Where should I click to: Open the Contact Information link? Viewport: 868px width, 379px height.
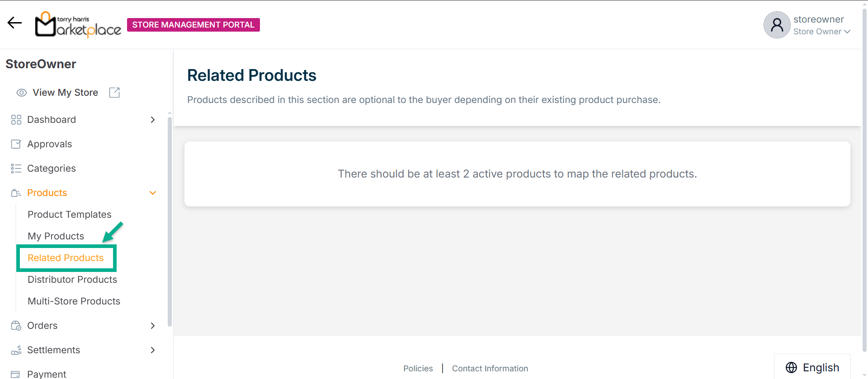490,369
